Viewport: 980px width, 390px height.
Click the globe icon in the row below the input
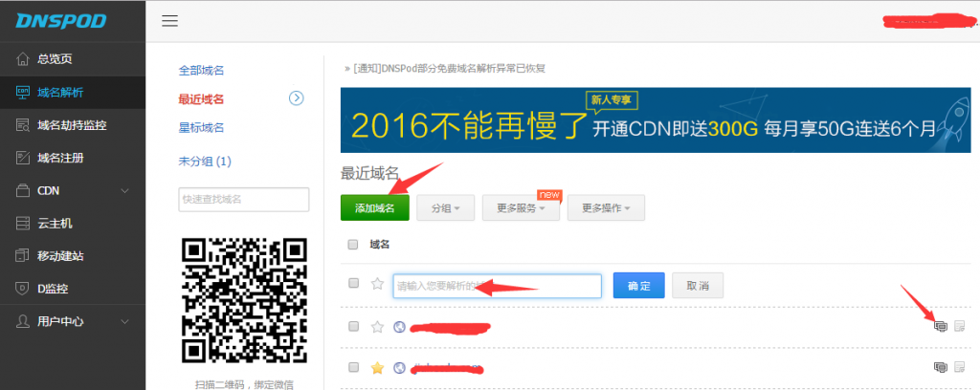399,326
